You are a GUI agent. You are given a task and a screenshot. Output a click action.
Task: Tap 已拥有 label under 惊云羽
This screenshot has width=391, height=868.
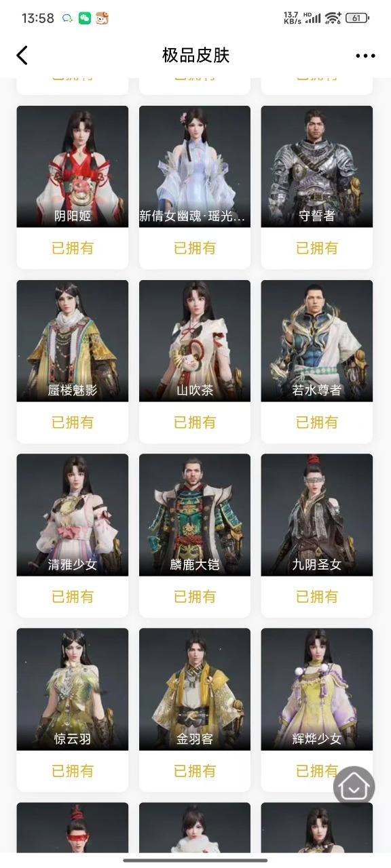(x=73, y=771)
